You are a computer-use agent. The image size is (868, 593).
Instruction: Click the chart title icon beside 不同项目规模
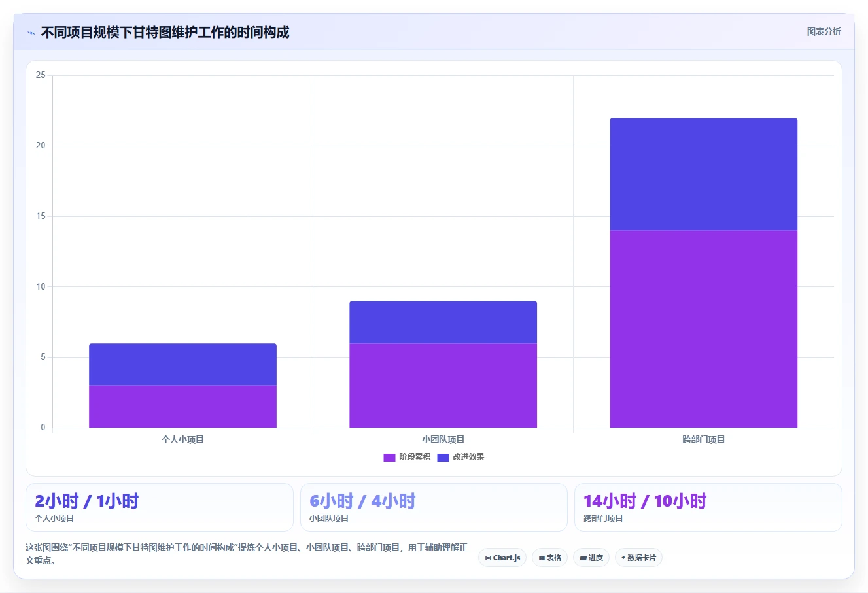(31, 33)
